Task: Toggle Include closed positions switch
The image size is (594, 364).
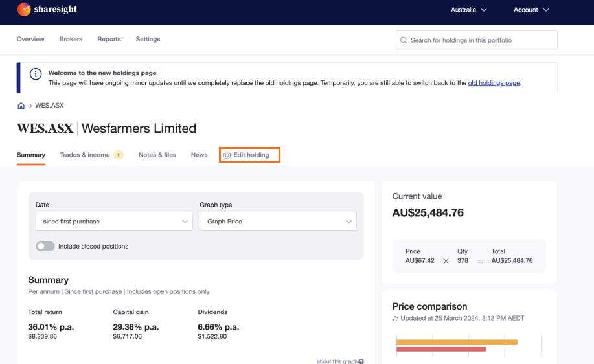Action: (45, 246)
